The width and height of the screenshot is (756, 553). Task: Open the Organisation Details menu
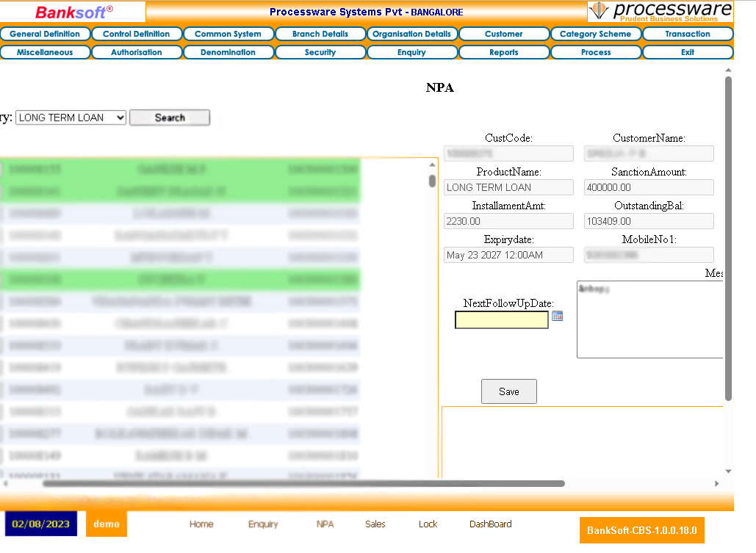click(411, 34)
